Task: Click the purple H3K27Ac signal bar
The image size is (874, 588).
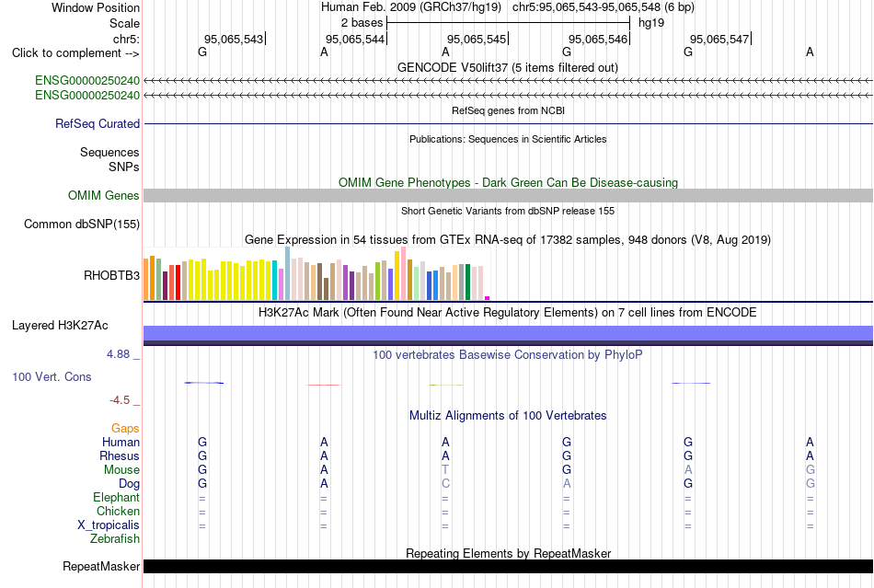Action: tap(508, 333)
